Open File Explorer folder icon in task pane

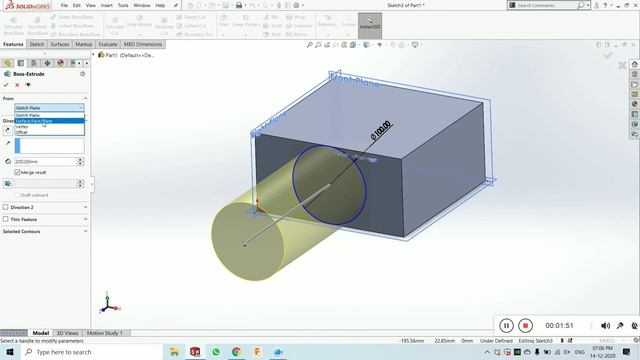(634, 84)
